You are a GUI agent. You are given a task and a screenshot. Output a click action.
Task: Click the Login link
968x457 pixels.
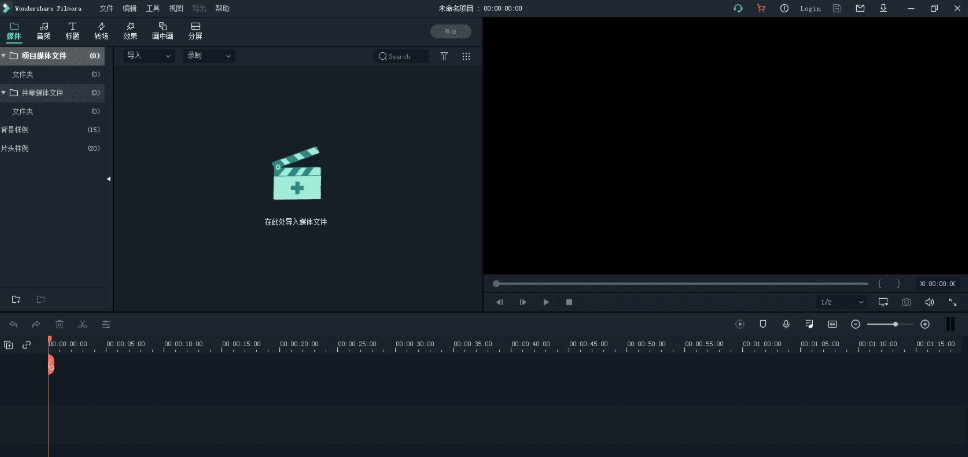coord(810,8)
